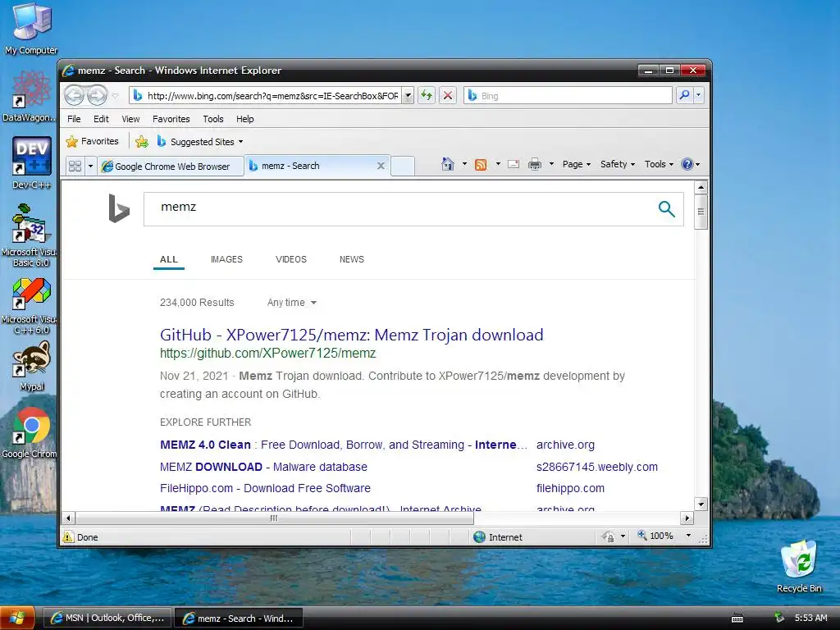Stop loading with the red X icon
Image resolution: width=840 pixels, height=630 pixels.
(448, 96)
